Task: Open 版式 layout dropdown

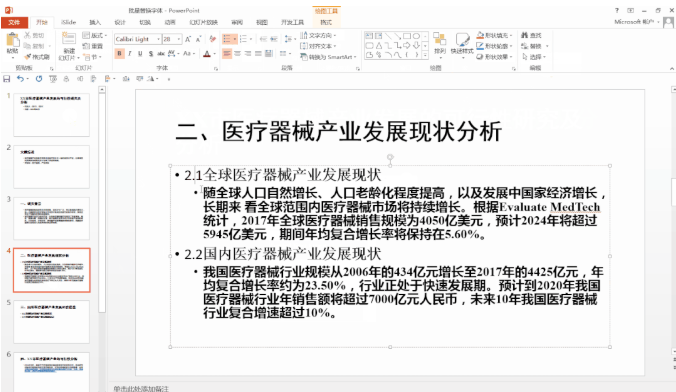Action: pos(95,35)
